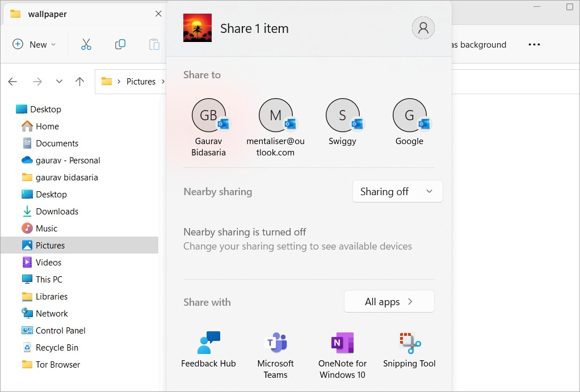Share with Feedback Hub app
The width and height of the screenshot is (580, 392).
tap(209, 349)
